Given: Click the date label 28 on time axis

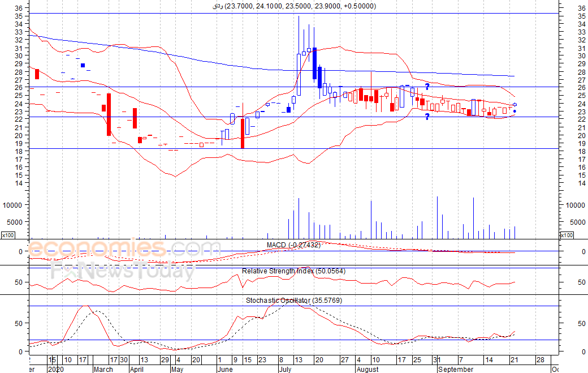Looking at the screenshot, I should (x=540, y=360).
